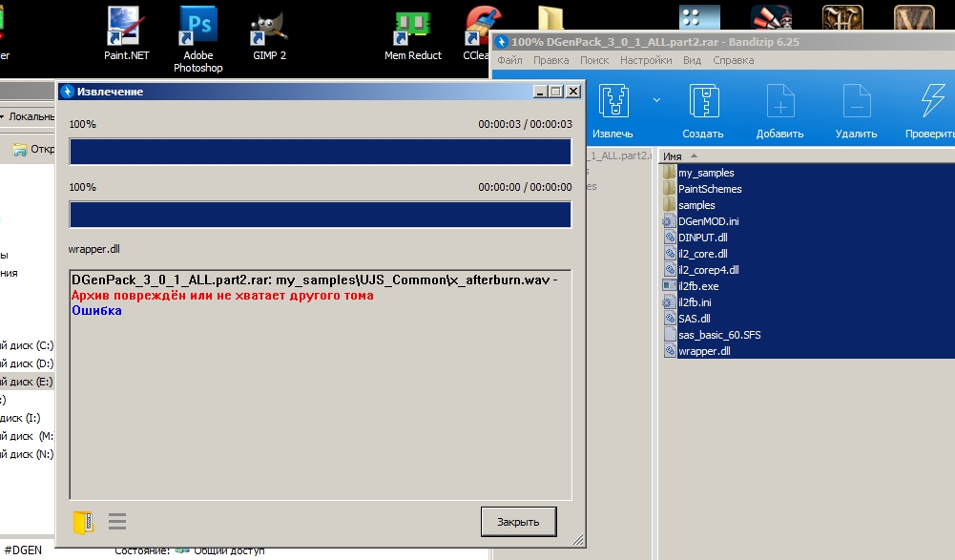The image size is (955, 560).
Task: Click the Закрыть button in extraction dialog
Action: pos(518,522)
